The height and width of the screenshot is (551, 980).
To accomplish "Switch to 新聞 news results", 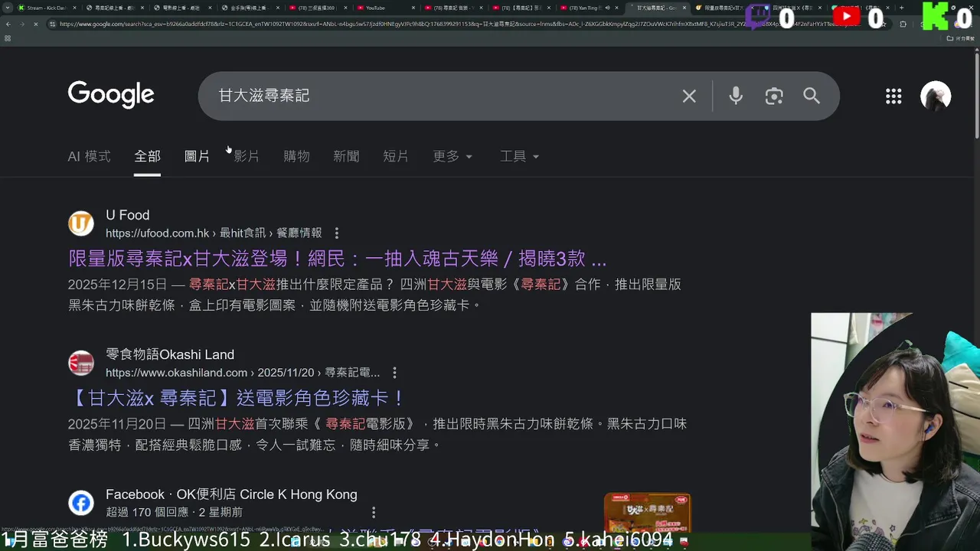I will click(346, 156).
